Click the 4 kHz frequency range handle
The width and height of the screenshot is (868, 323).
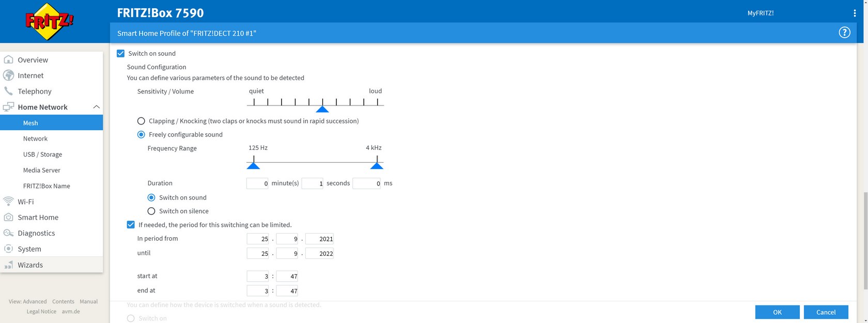click(x=377, y=165)
